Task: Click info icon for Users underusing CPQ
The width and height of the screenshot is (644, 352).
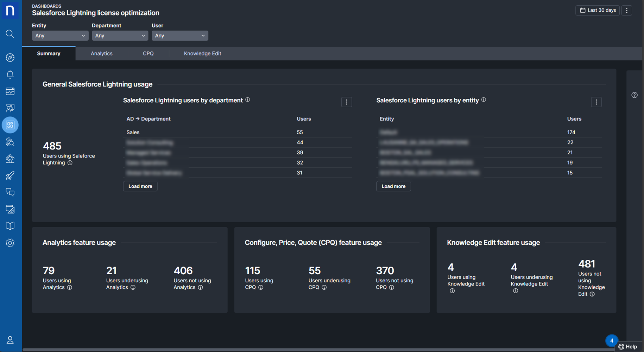Action: pos(324,287)
